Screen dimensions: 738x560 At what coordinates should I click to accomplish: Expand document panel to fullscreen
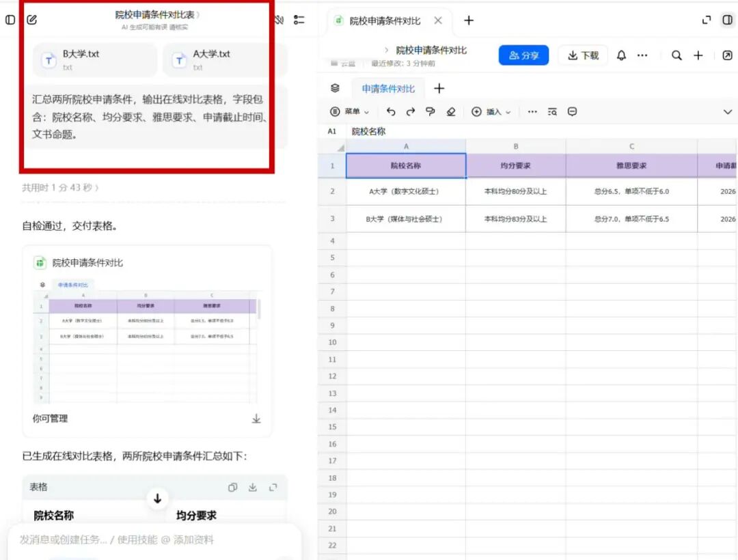click(707, 20)
